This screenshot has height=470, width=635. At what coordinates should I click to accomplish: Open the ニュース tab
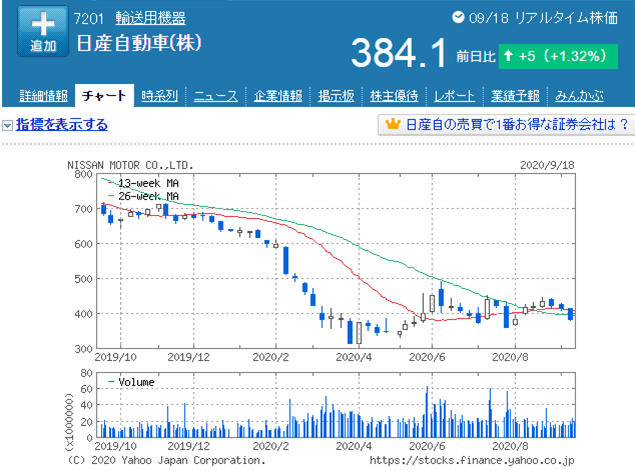click(215, 96)
